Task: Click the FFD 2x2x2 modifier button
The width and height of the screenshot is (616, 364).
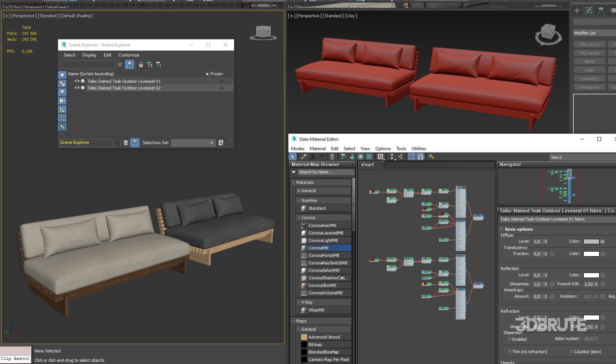Action: coord(589,45)
